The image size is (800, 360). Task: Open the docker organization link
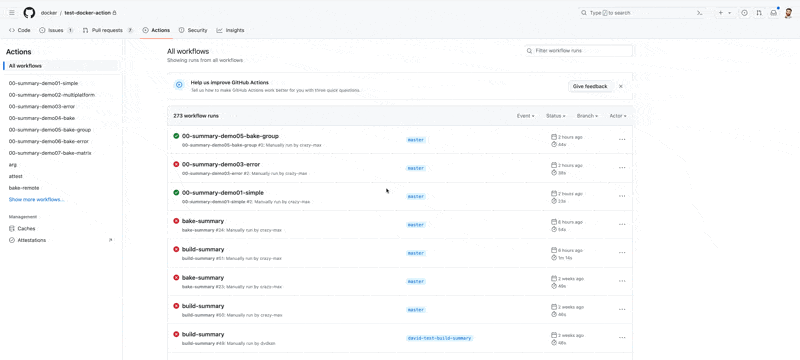coord(49,13)
